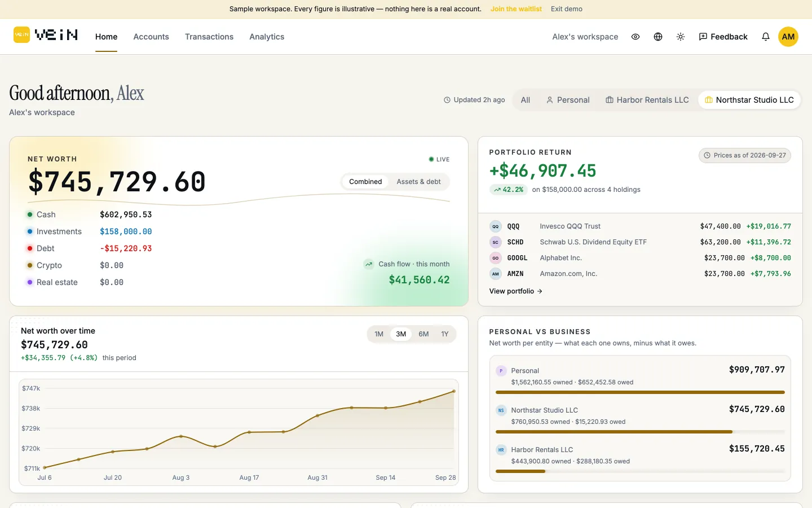
Task: Select the 6M time range
Action: (423, 334)
